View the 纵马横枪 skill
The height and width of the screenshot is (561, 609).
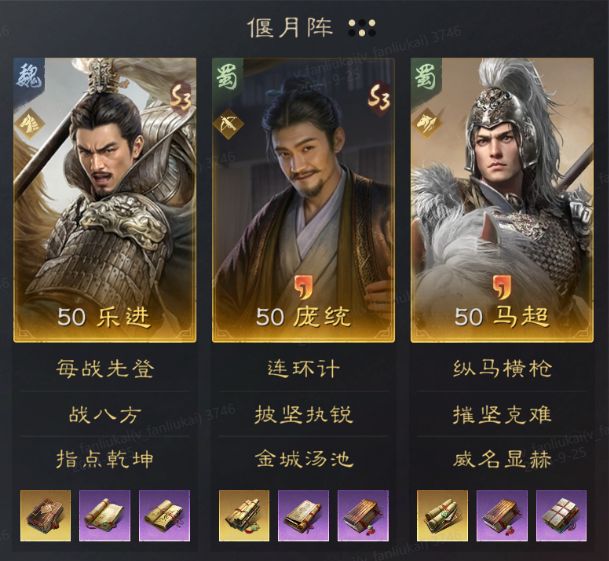502,368
